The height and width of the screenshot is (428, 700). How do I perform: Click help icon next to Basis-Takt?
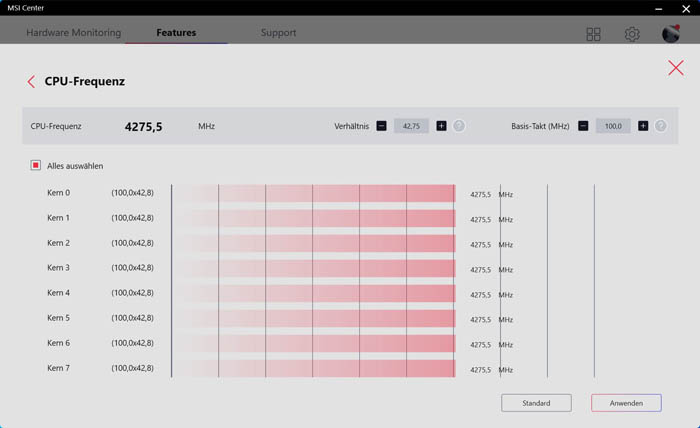[x=661, y=126]
